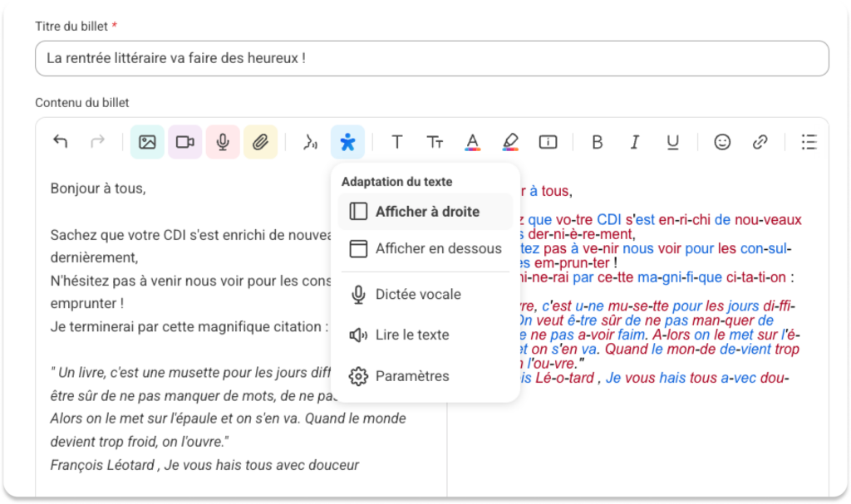
Task: Open the highlighter color tool
Action: (510, 142)
